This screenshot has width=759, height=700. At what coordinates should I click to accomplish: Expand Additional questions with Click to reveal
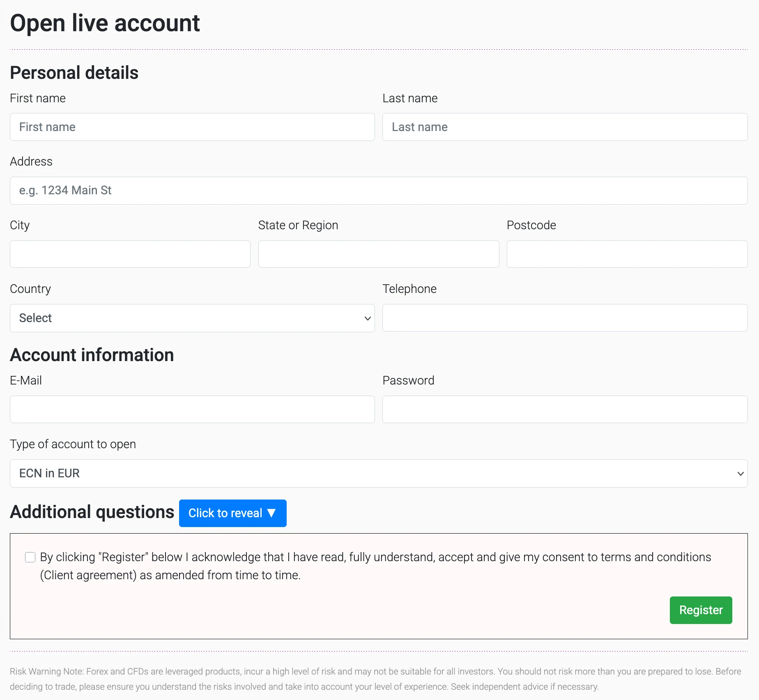point(232,513)
